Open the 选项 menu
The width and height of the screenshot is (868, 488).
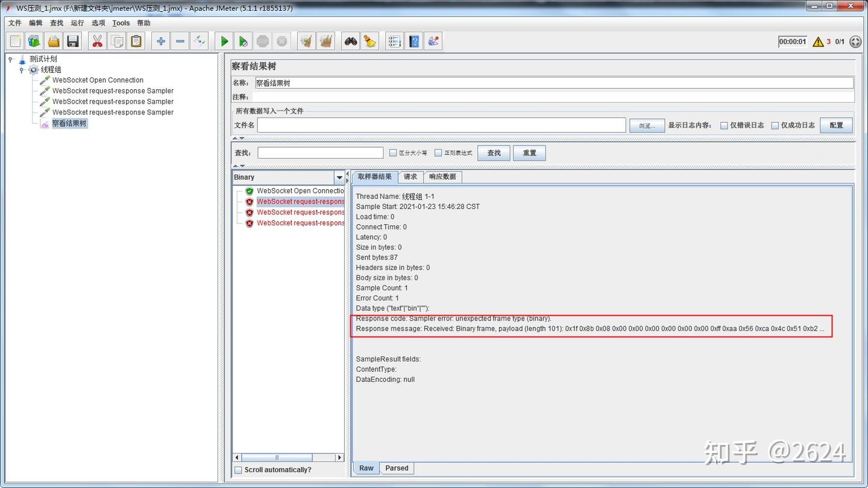click(98, 23)
